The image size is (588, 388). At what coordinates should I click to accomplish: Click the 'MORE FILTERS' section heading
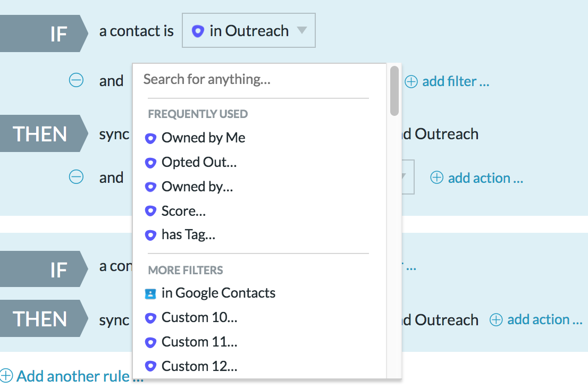(185, 271)
